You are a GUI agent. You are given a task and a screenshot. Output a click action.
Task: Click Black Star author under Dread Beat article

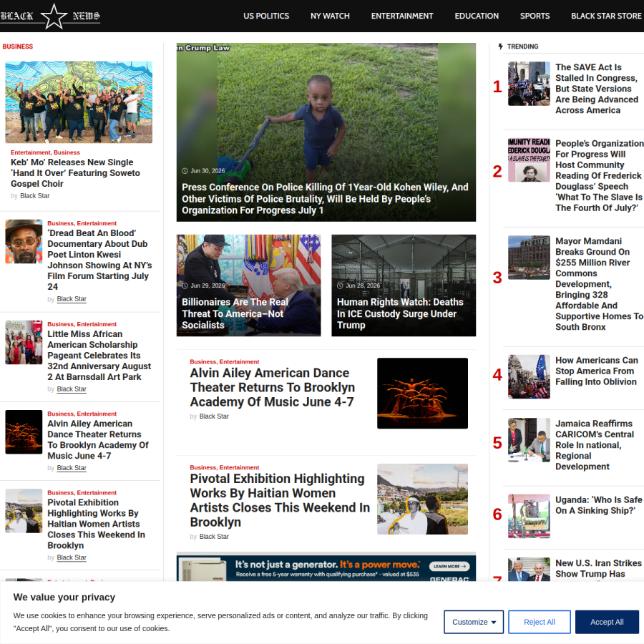[72, 299]
